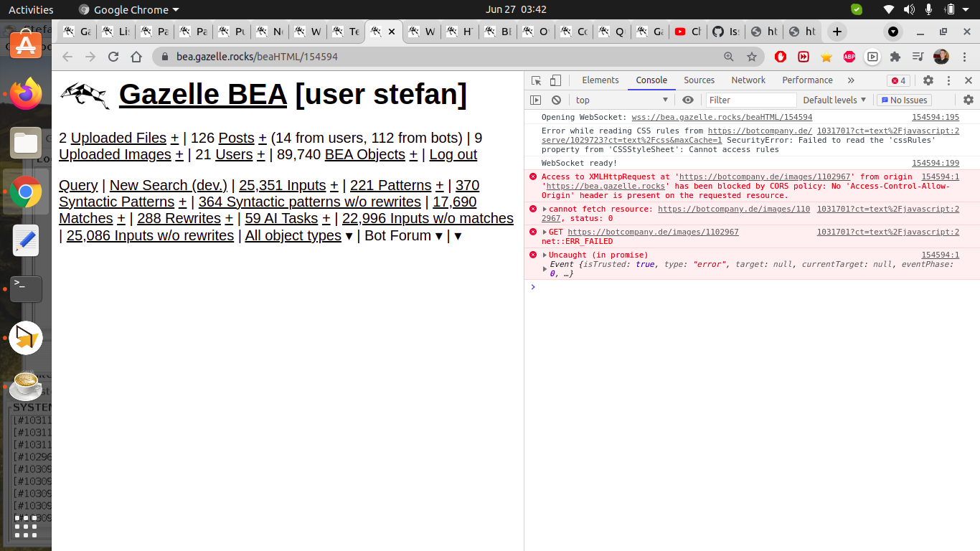This screenshot has height=551, width=980.
Task: Expand the All object types dropdown arrow
Action: (349, 235)
